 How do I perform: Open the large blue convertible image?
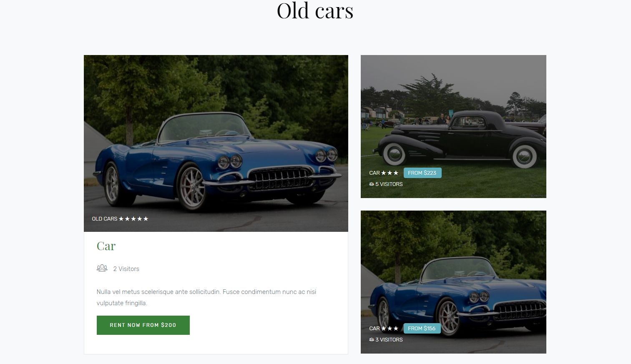point(216,143)
